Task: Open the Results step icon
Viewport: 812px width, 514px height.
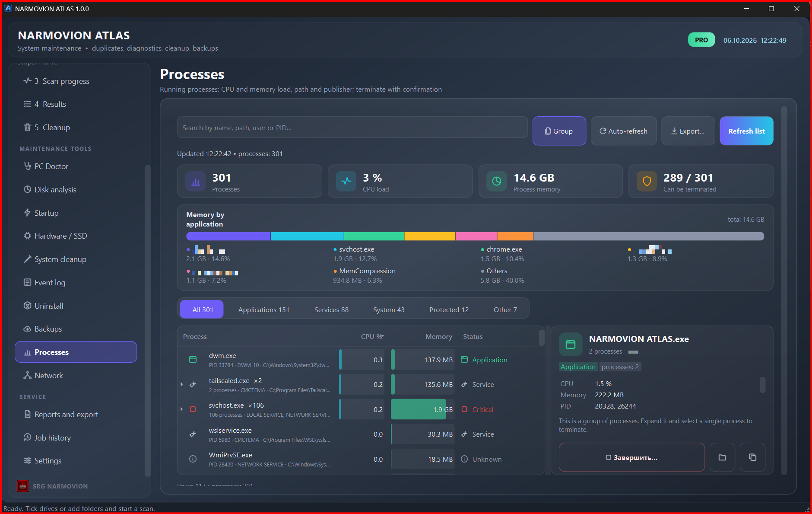Action: (27, 104)
